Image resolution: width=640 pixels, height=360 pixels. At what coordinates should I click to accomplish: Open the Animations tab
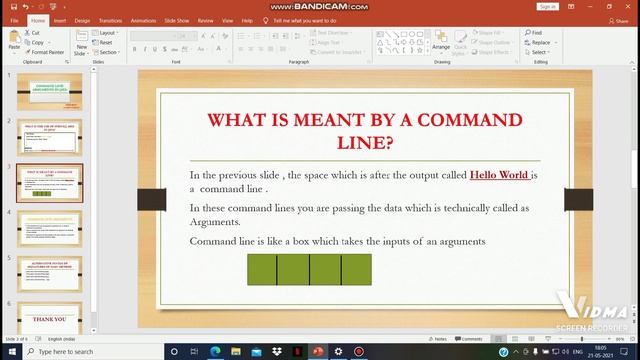[x=143, y=20]
